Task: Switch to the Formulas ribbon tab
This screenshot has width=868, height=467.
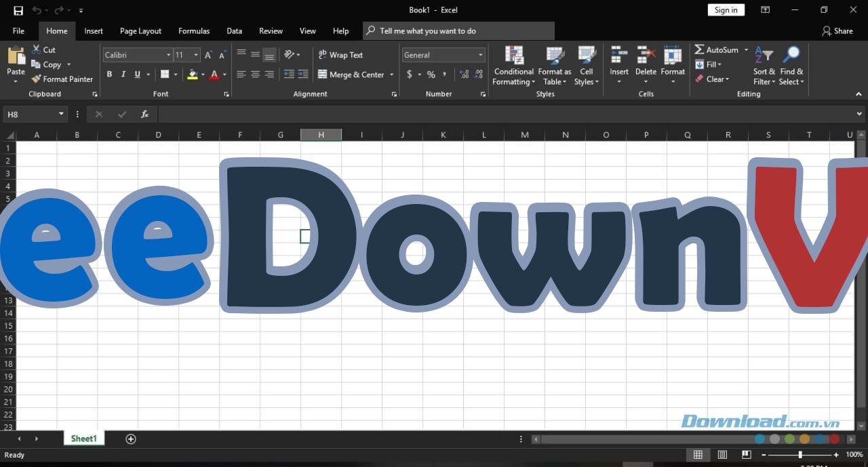Action: click(x=194, y=31)
